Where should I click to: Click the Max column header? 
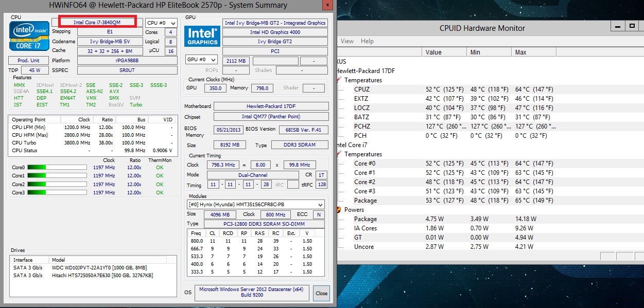(534, 52)
